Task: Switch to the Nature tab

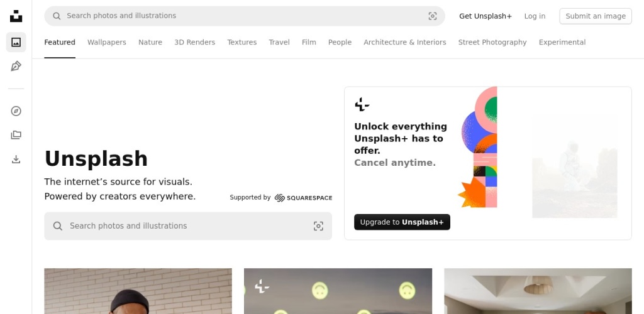Action: tap(150, 42)
